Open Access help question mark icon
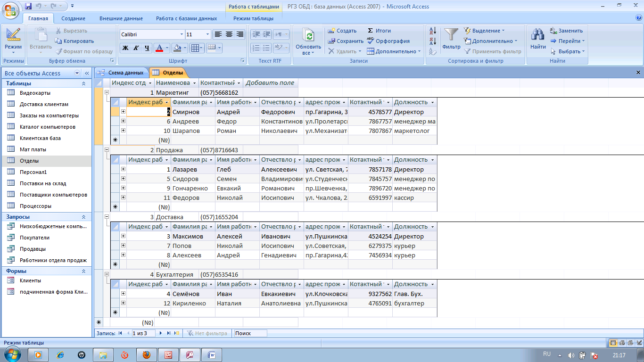Viewport: 644px width, 362px height. [x=639, y=18]
